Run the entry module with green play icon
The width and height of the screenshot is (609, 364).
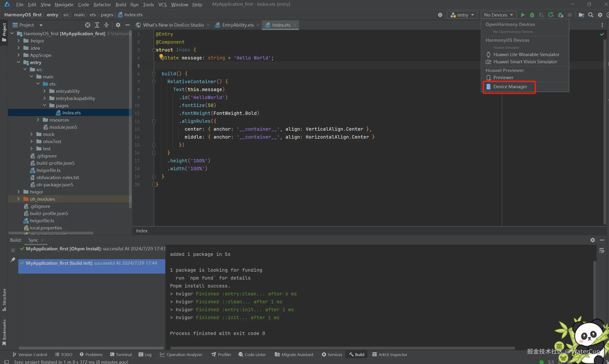(523, 15)
